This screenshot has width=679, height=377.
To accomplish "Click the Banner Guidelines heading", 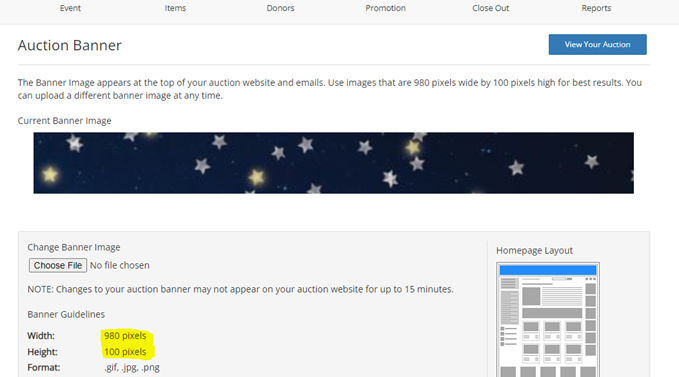I will point(66,314).
